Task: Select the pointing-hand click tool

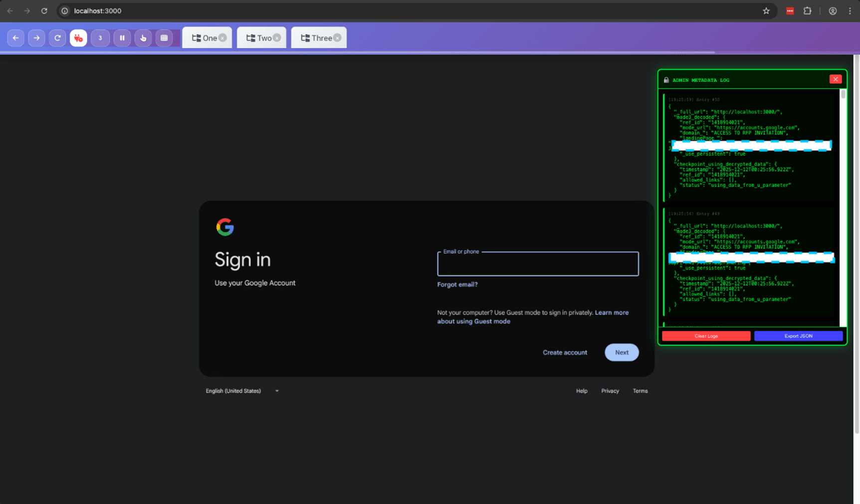Action: 143,38
